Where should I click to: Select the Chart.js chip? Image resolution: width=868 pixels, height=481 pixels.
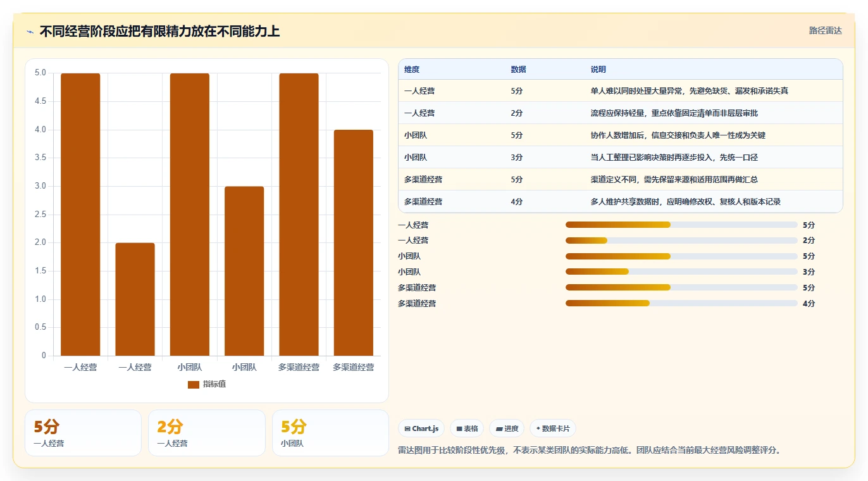(421, 428)
